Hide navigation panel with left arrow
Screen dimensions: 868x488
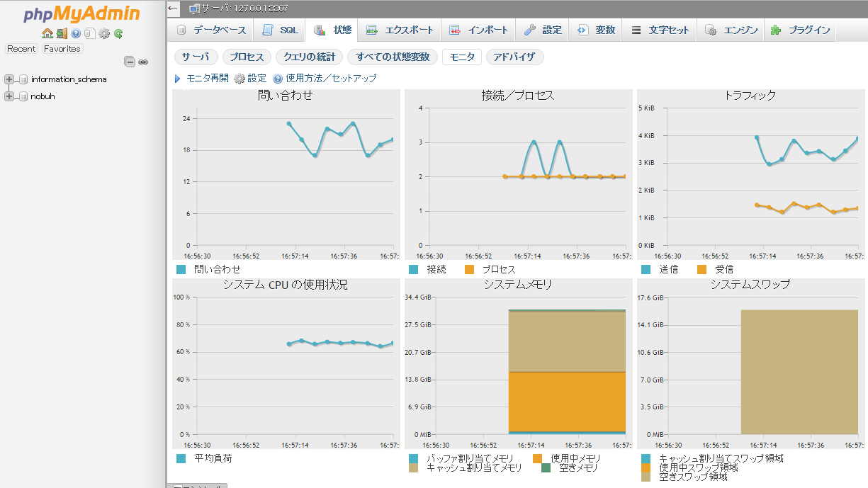pos(174,9)
